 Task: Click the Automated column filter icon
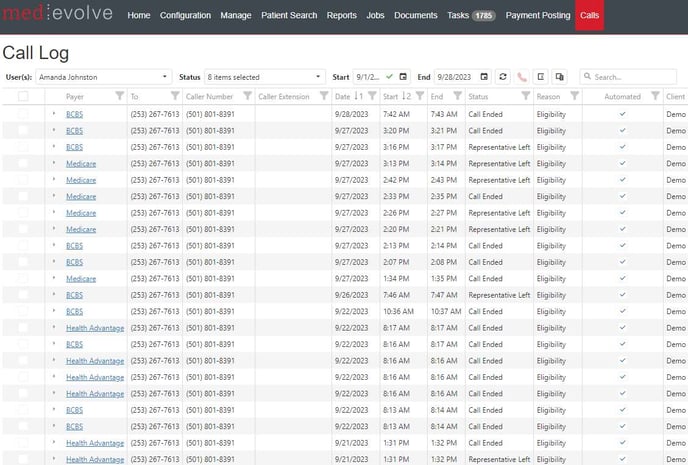tap(655, 97)
